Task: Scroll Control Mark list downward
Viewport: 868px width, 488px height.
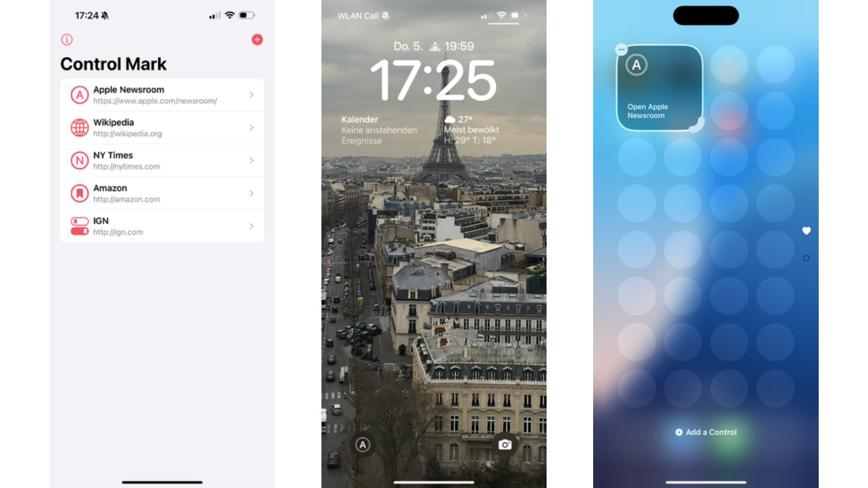Action: (x=162, y=161)
